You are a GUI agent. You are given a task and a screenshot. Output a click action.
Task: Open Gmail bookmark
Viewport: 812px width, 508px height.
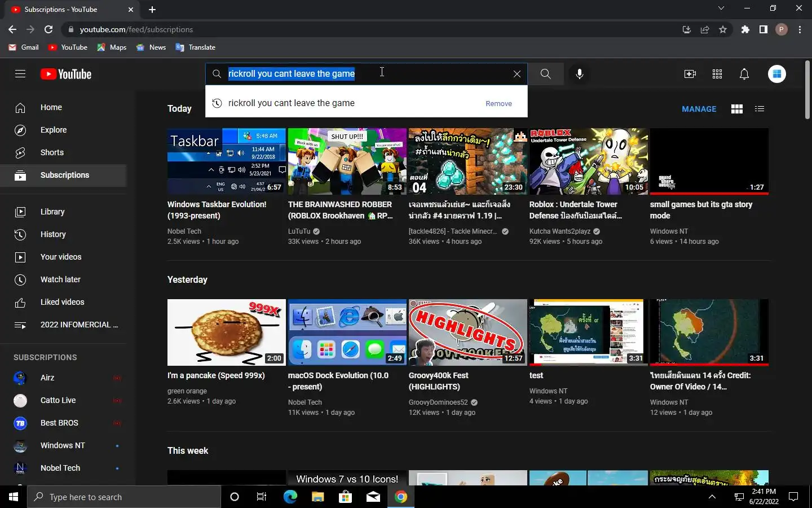(24, 47)
